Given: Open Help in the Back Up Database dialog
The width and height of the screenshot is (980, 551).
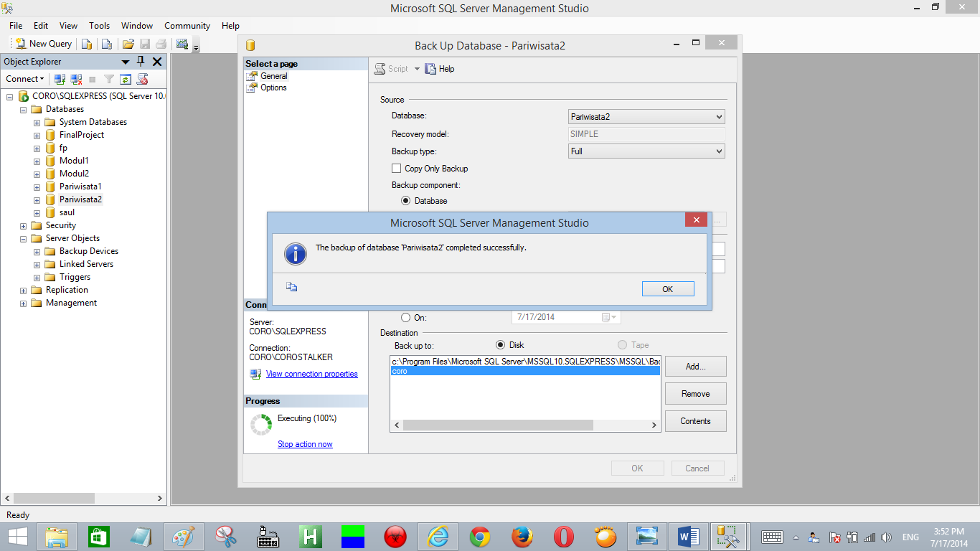Looking at the screenshot, I should [x=440, y=69].
